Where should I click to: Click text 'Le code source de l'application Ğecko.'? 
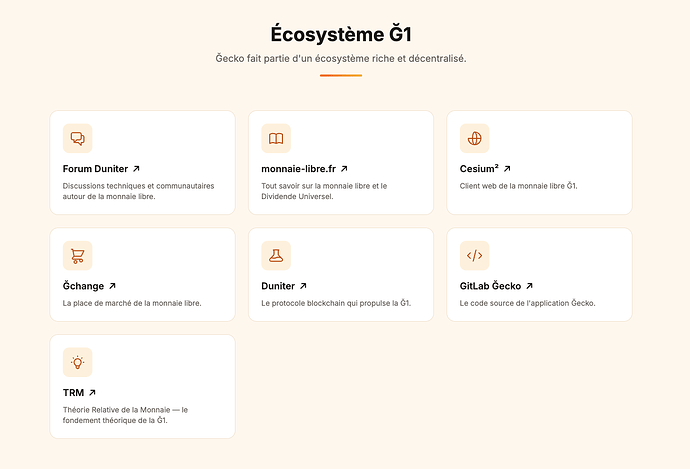click(x=527, y=303)
